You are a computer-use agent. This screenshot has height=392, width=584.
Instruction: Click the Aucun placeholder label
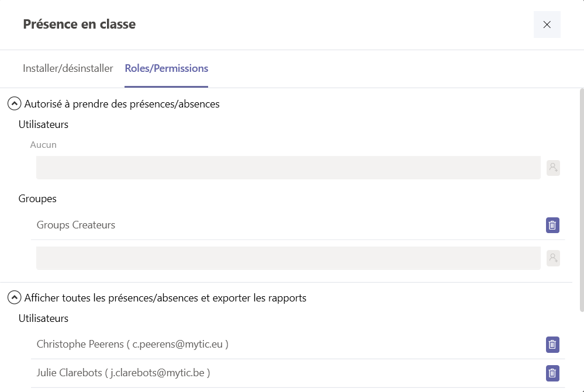click(x=43, y=144)
